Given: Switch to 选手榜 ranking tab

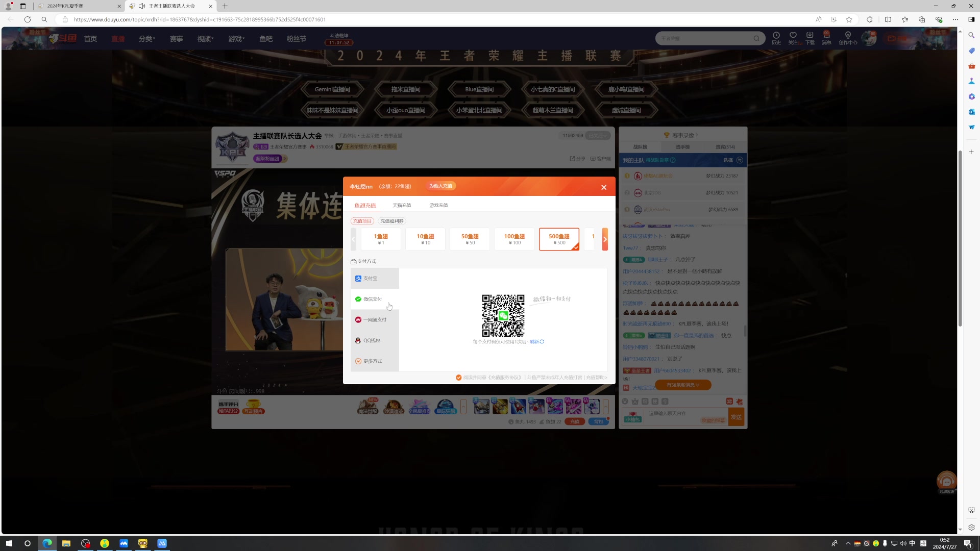Looking at the screenshot, I should tap(683, 147).
